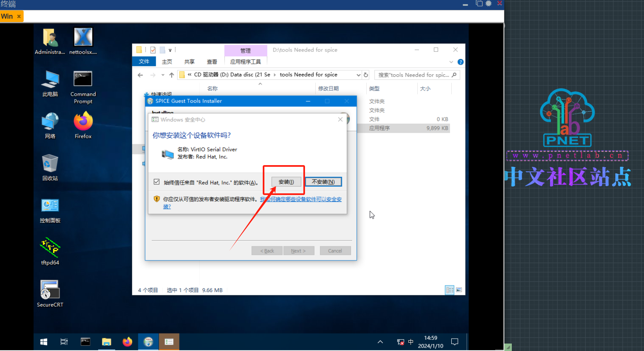Open the Command Prompt desktop shortcut

click(83, 87)
